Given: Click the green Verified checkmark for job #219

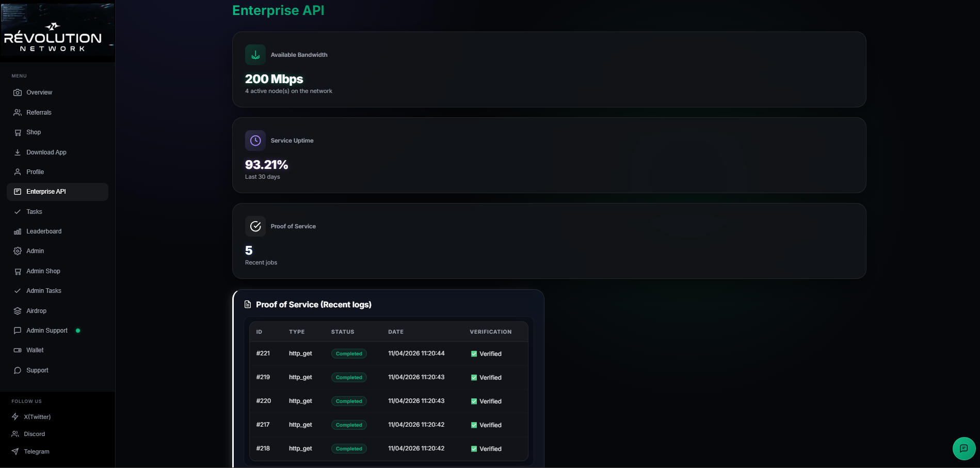Looking at the screenshot, I should [x=474, y=378].
